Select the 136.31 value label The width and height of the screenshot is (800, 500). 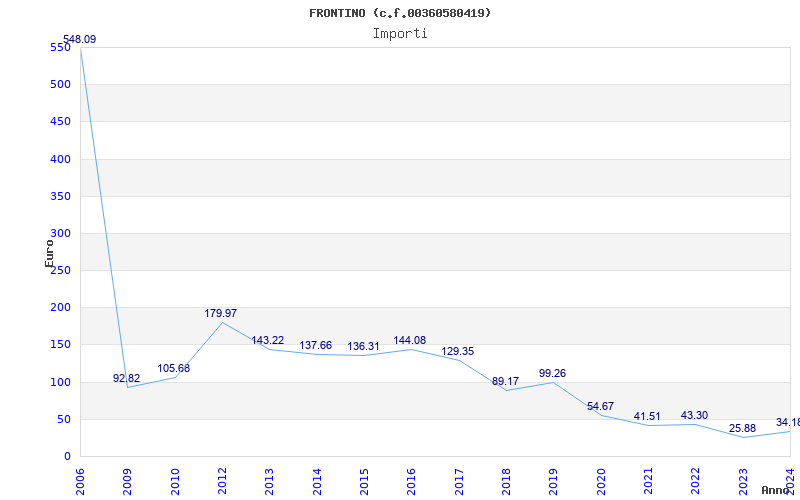pos(363,346)
